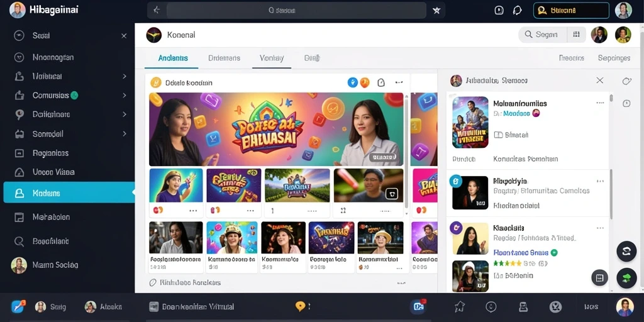644x322 pixels.
Task: Close the Sesal sidebar item with X
Action: click(x=124, y=36)
